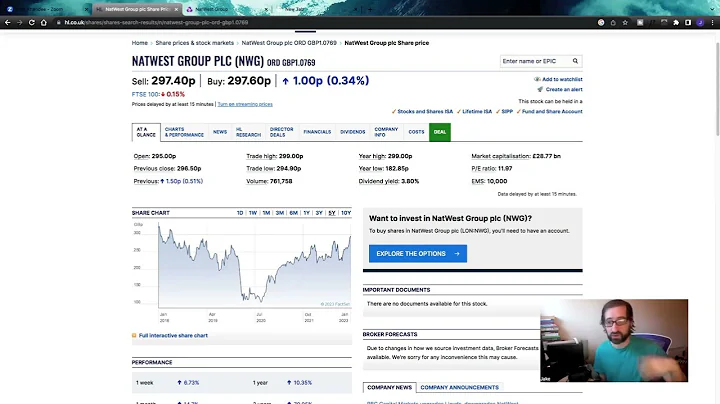Click the presenter webcam overlay
This screenshot has width=720, height=404.
tap(614, 341)
